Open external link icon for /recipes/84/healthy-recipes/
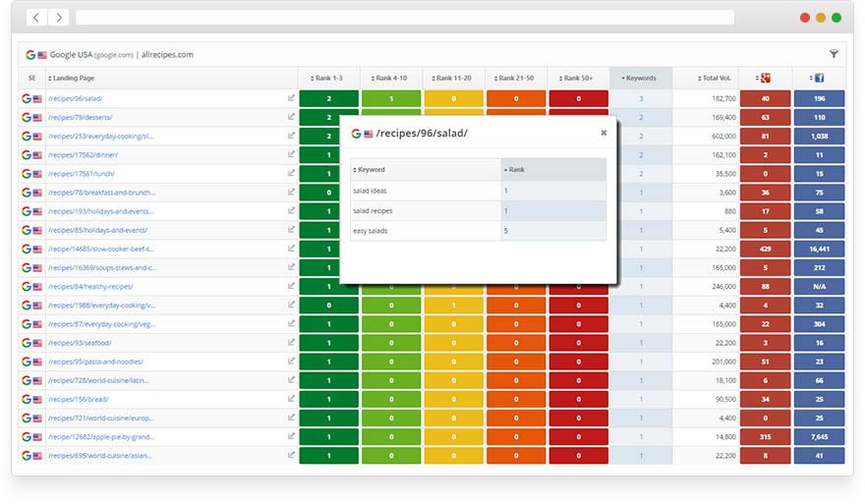865x504 pixels. point(291,286)
